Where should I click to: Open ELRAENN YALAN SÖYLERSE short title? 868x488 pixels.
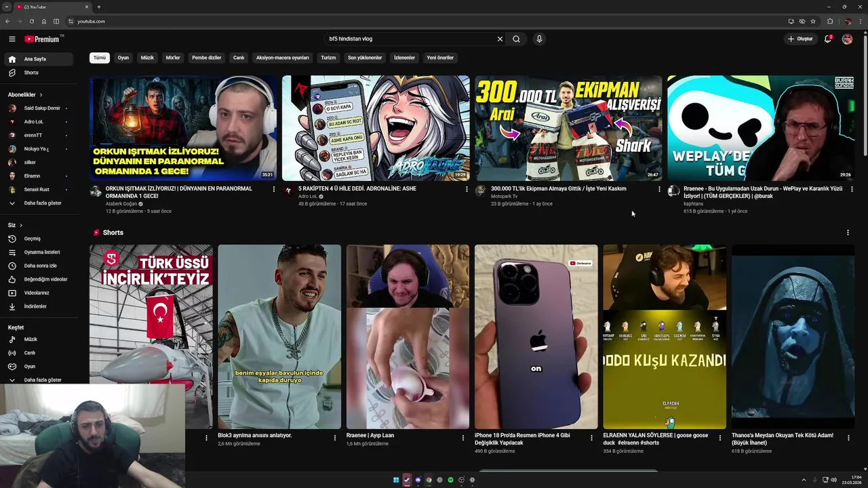656,439
